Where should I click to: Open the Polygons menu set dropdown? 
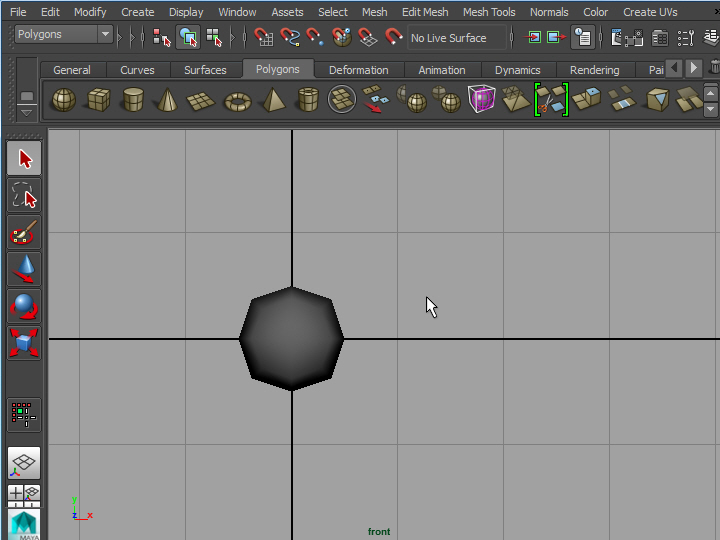click(105, 34)
